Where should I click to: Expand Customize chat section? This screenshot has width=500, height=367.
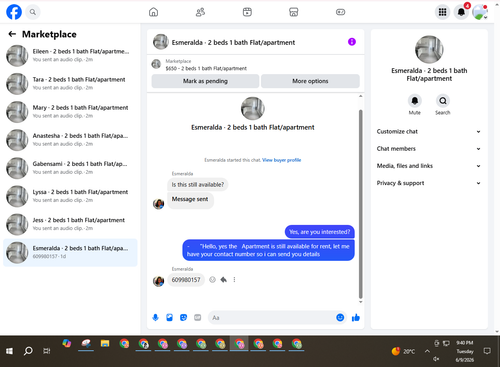coord(429,132)
